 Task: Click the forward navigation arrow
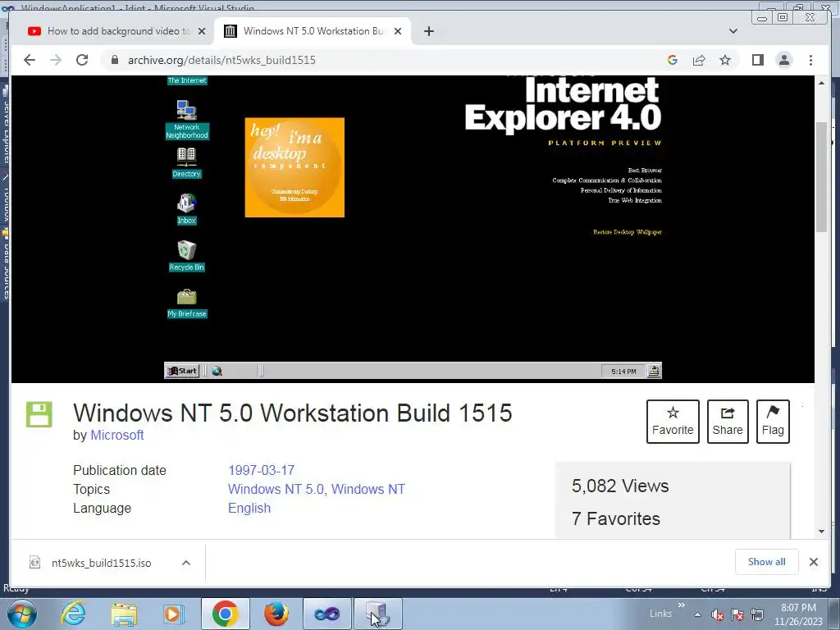coord(56,60)
